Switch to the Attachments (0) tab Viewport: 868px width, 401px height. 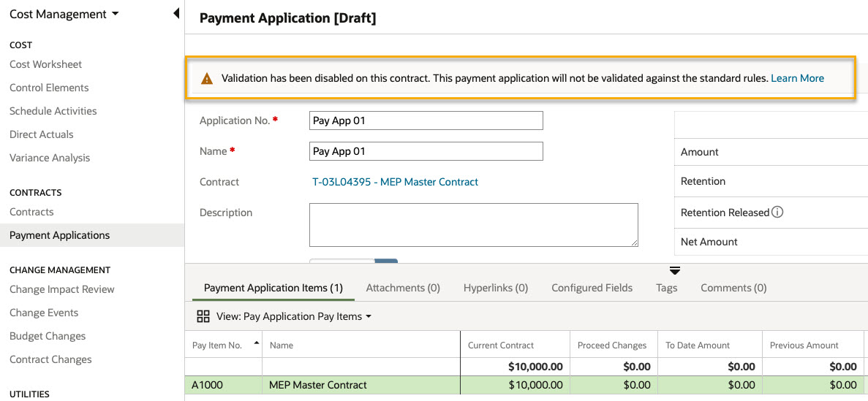click(x=403, y=288)
